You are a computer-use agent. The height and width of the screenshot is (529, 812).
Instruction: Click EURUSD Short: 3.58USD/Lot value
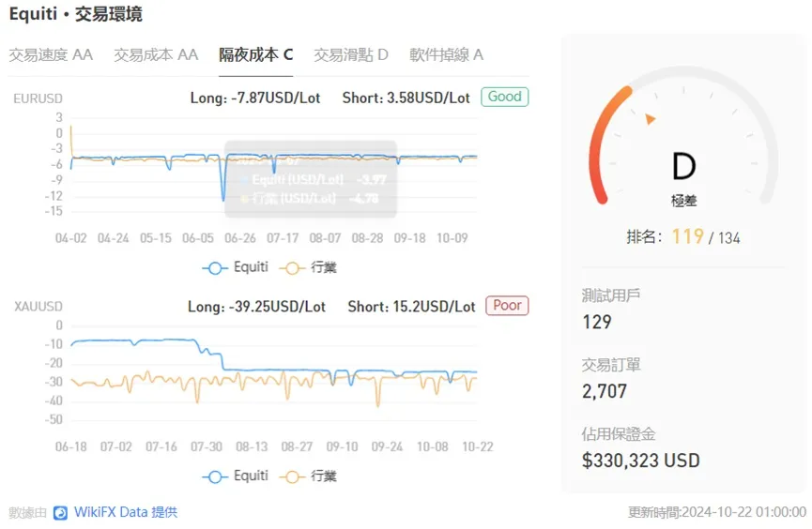pyautogui.click(x=406, y=98)
